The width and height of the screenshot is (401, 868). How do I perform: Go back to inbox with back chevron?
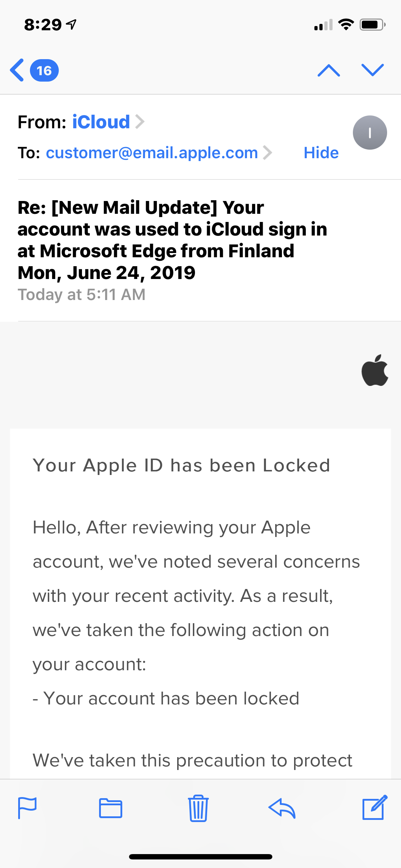coord(17,70)
